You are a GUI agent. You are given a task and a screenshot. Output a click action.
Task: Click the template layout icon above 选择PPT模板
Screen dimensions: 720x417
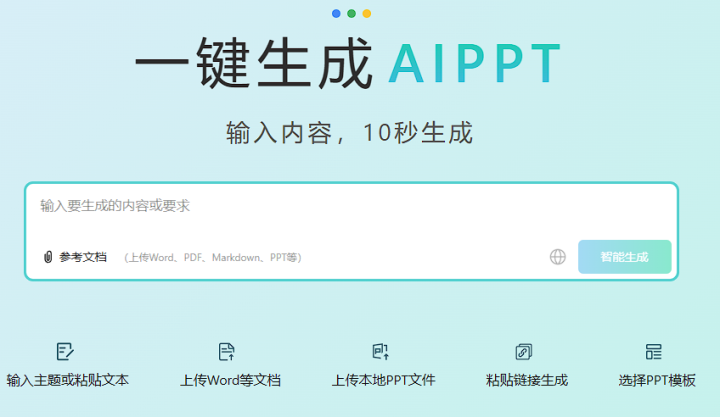pos(654,351)
